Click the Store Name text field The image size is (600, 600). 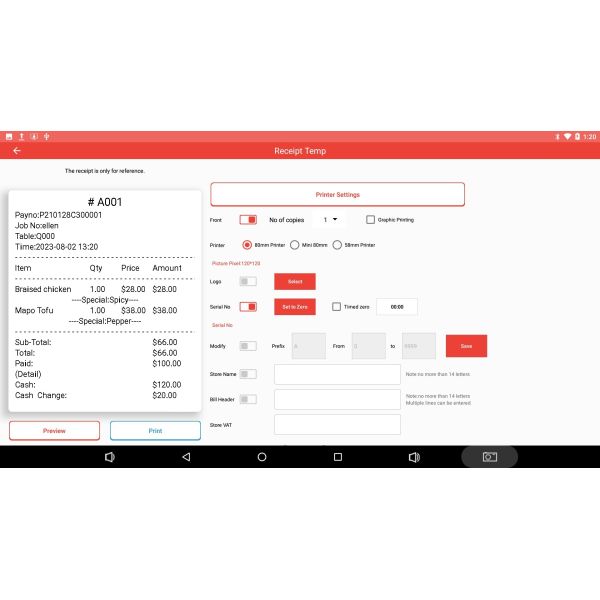(337, 374)
